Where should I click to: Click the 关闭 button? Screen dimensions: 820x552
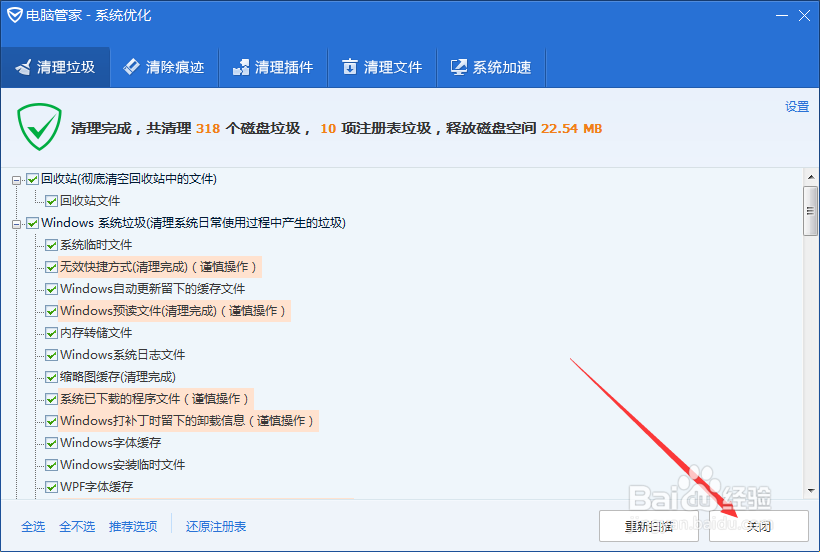click(759, 526)
